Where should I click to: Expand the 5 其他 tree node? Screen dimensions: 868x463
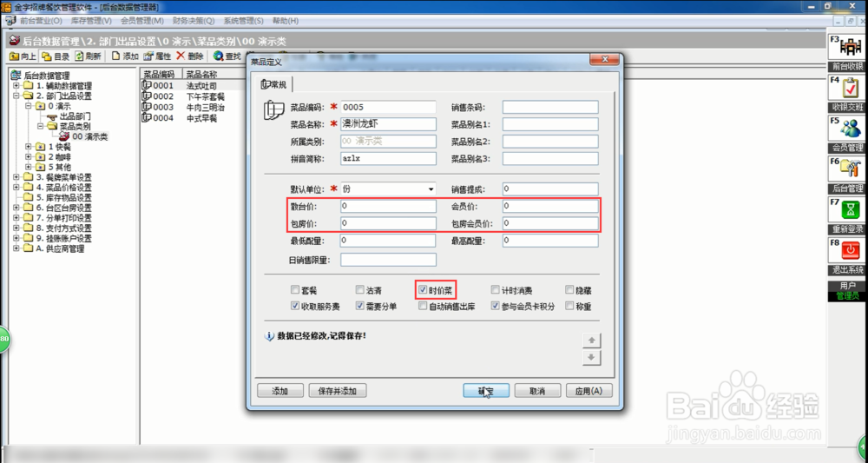pyautogui.click(x=29, y=167)
